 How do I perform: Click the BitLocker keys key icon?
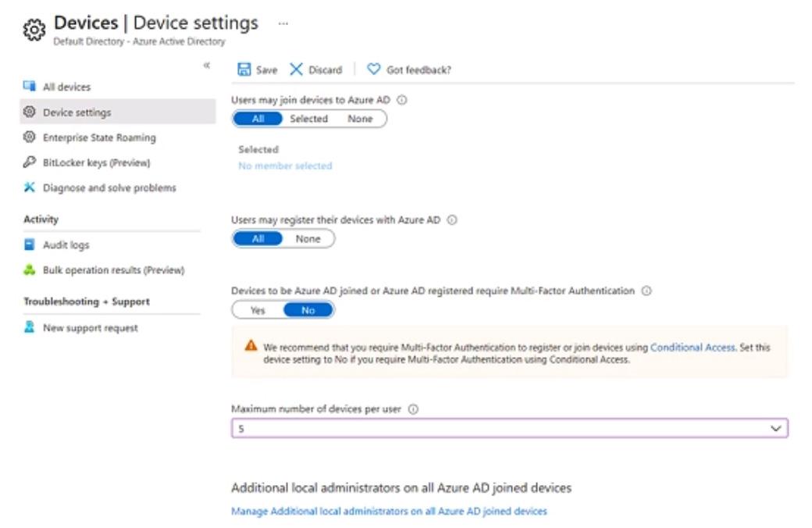[30, 162]
